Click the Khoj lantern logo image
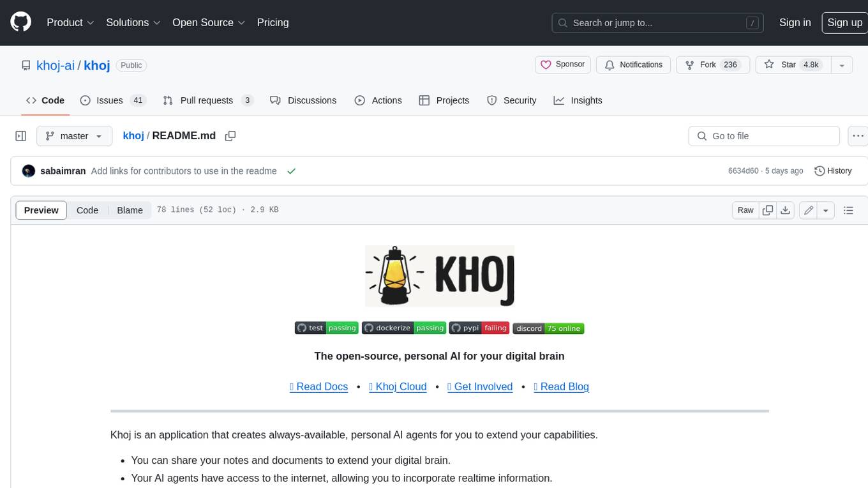This screenshot has width=868, height=488. [x=440, y=276]
